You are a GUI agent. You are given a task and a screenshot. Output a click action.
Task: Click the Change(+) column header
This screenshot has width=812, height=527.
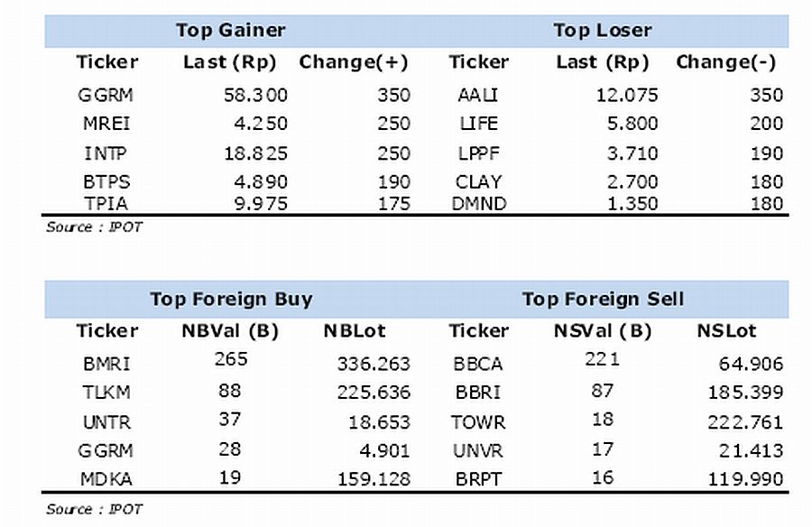pyautogui.click(x=354, y=62)
